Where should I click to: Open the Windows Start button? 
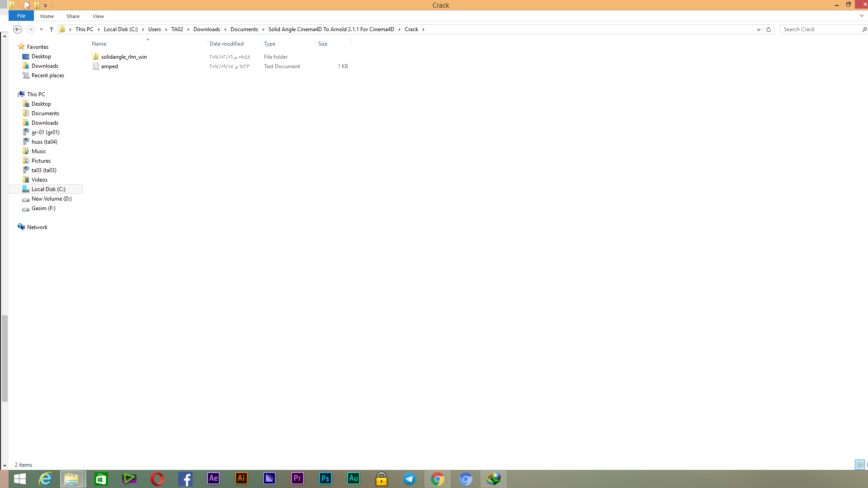pyautogui.click(x=19, y=479)
